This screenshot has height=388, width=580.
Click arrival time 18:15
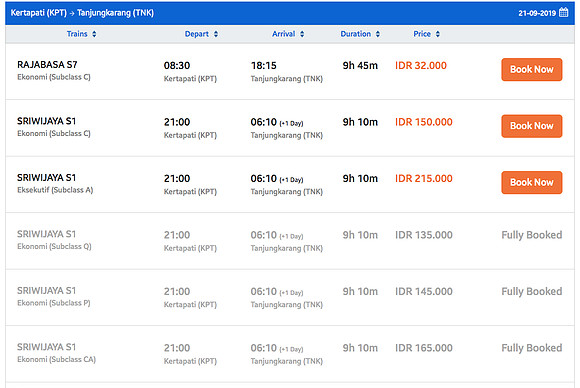[x=264, y=65]
